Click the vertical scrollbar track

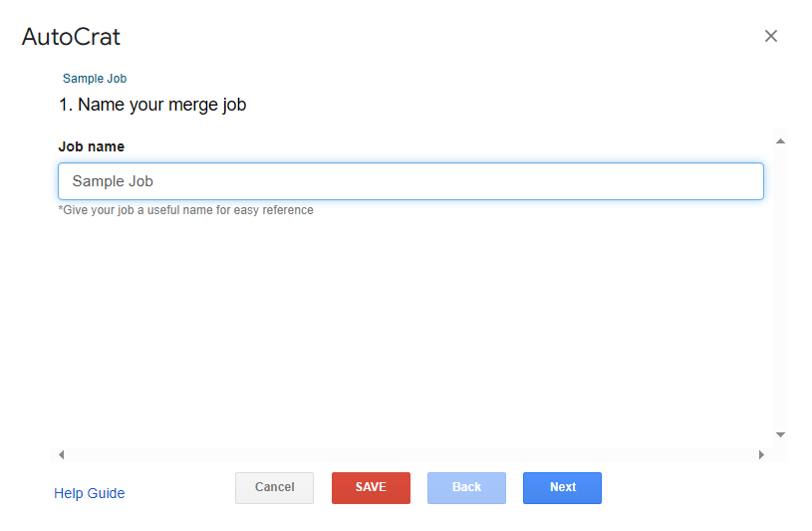780,289
